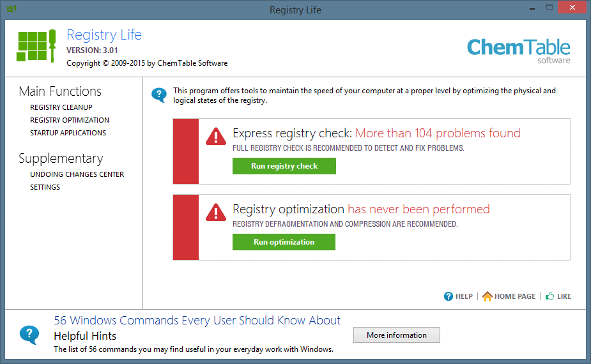Click the small app icon in title bar
591x364 pixels.
click(x=12, y=9)
